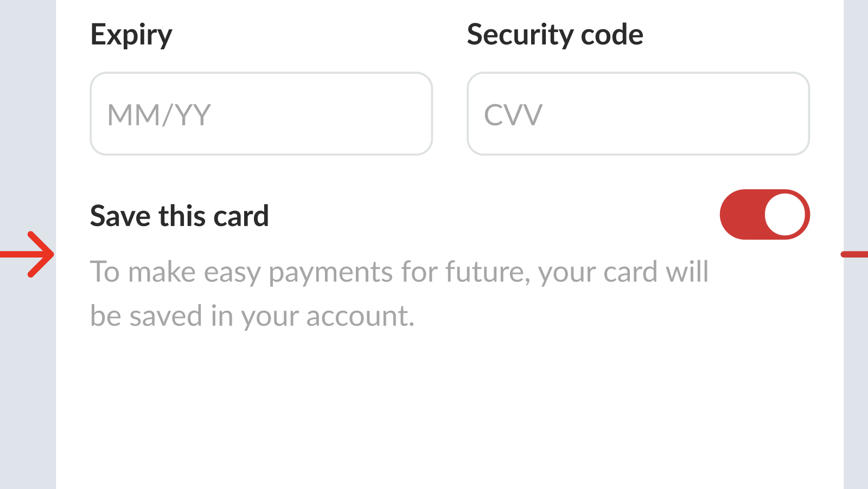
Task: Click the "be saved in your account" text
Action: click(x=252, y=316)
